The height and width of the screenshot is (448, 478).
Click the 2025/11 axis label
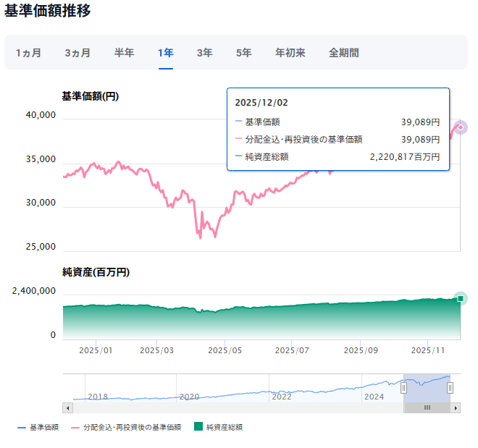428,350
